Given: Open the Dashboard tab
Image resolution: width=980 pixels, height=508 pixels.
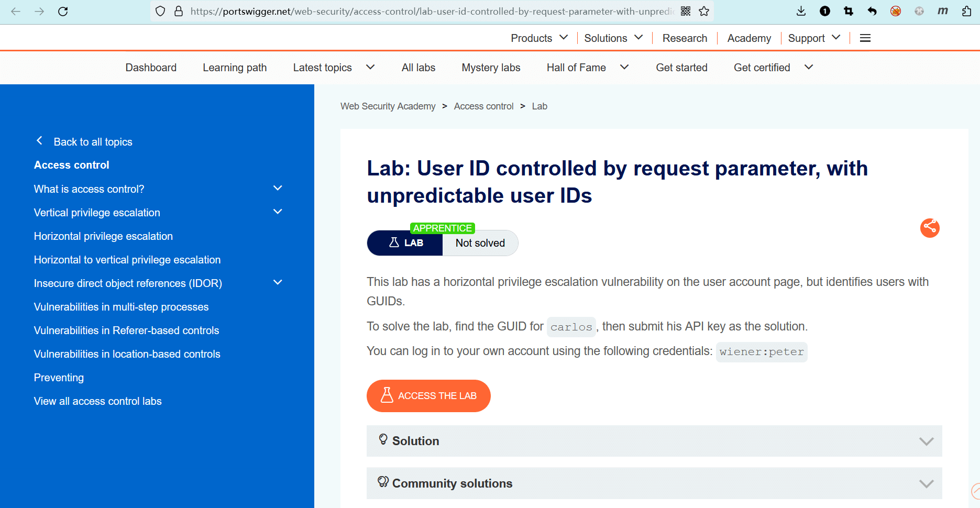Looking at the screenshot, I should click(x=151, y=68).
